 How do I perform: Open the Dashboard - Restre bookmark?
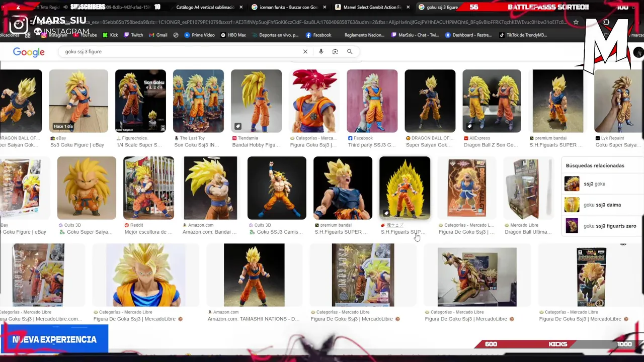point(468,35)
